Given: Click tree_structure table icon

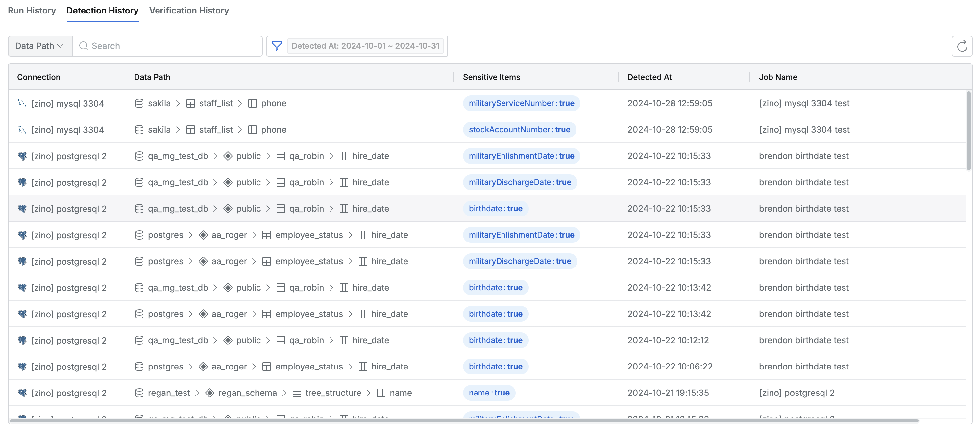Looking at the screenshot, I should pos(297,393).
